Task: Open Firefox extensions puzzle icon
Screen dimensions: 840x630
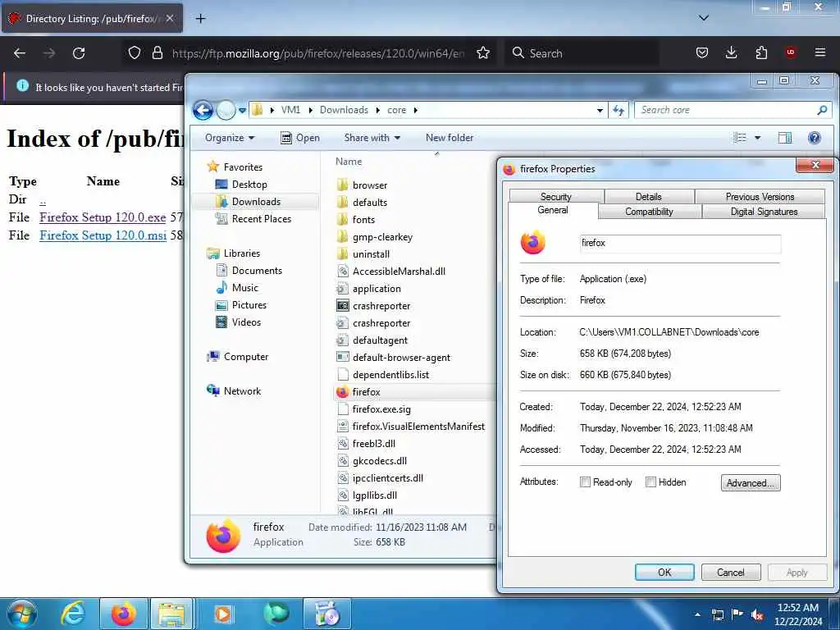Action: pos(761,53)
